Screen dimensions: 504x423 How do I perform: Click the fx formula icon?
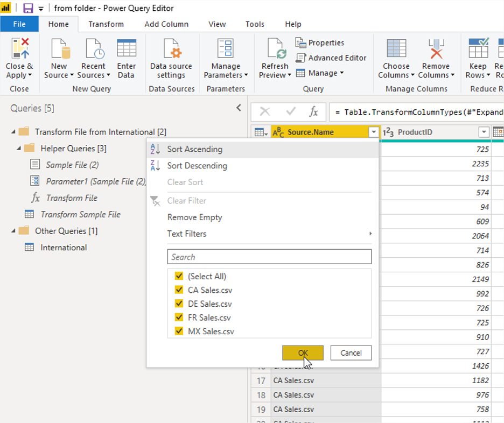[313, 112]
